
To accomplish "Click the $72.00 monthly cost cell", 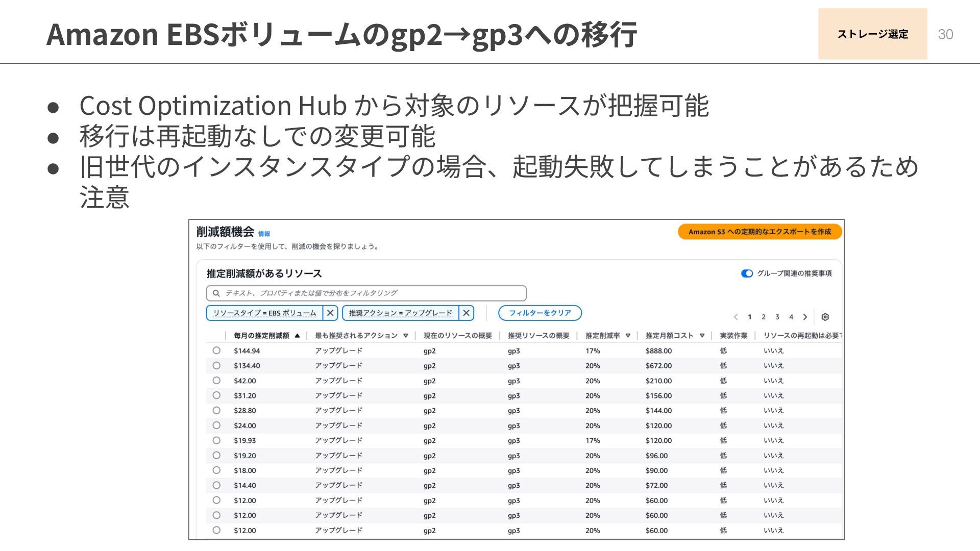I will point(656,486).
